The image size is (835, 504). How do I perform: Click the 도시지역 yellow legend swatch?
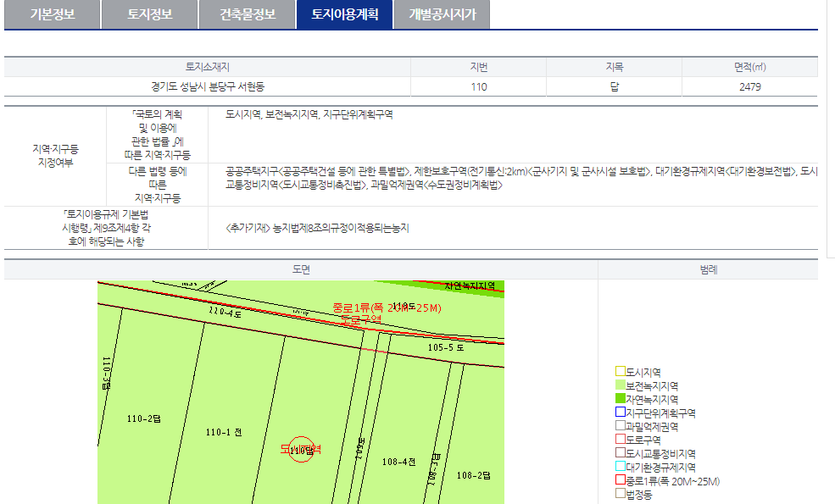tap(620, 371)
